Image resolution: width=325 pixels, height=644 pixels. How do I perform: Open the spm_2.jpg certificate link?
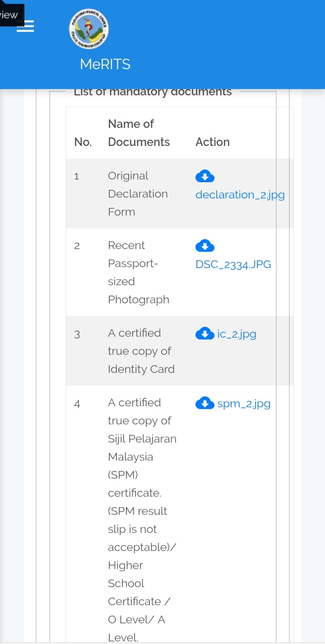(244, 404)
